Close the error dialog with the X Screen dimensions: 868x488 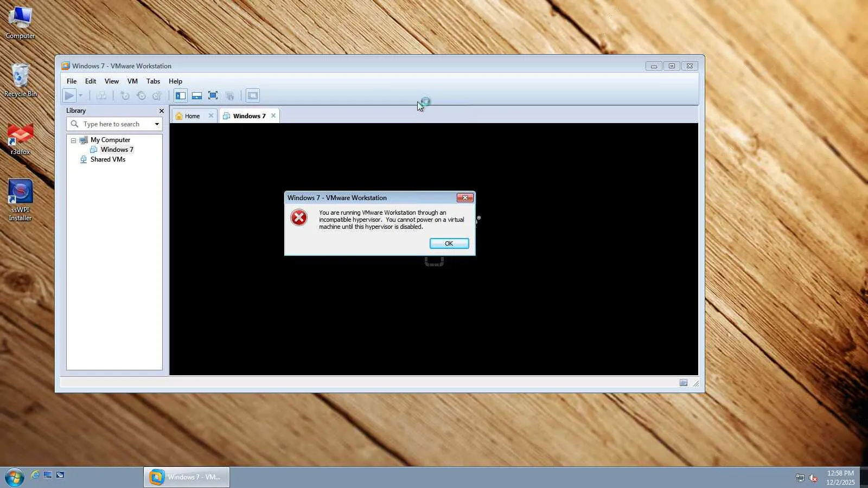(465, 198)
